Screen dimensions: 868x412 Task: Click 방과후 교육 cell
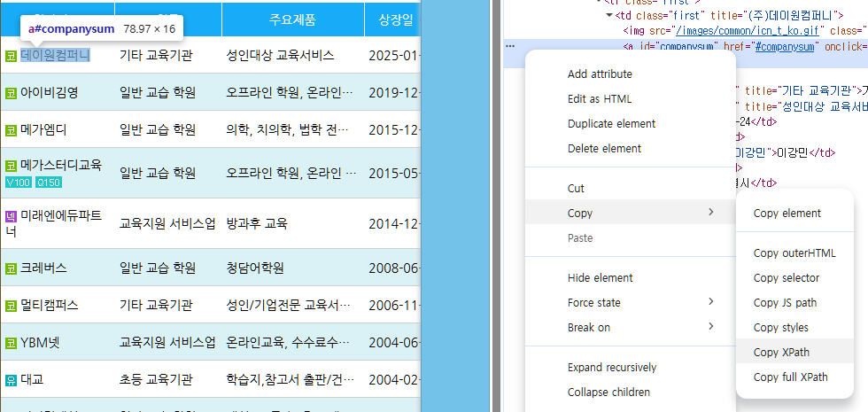point(257,223)
